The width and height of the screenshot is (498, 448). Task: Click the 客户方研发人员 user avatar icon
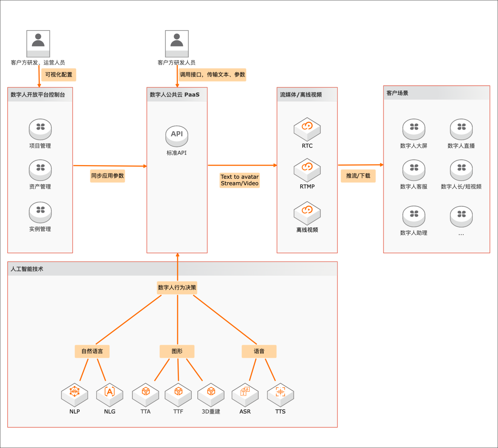(x=177, y=44)
